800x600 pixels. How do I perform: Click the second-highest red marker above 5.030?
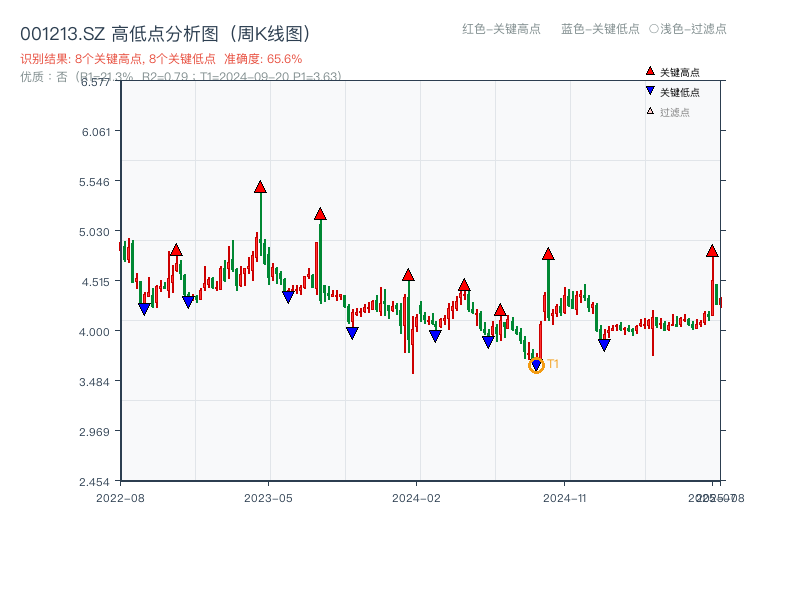pyautogui.click(x=320, y=214)
